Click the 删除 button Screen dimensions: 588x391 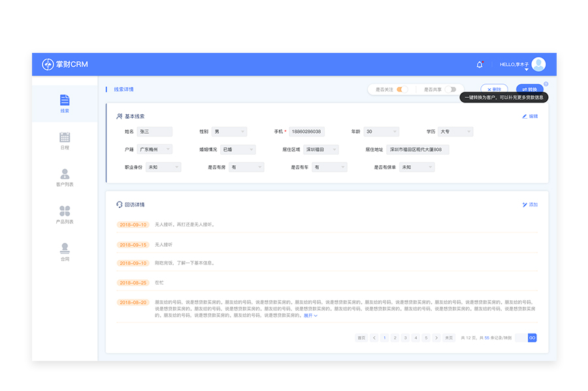pos(494,89)
